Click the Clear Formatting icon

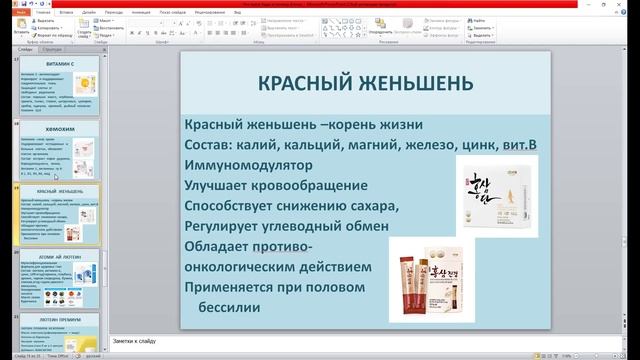[199, 23]
